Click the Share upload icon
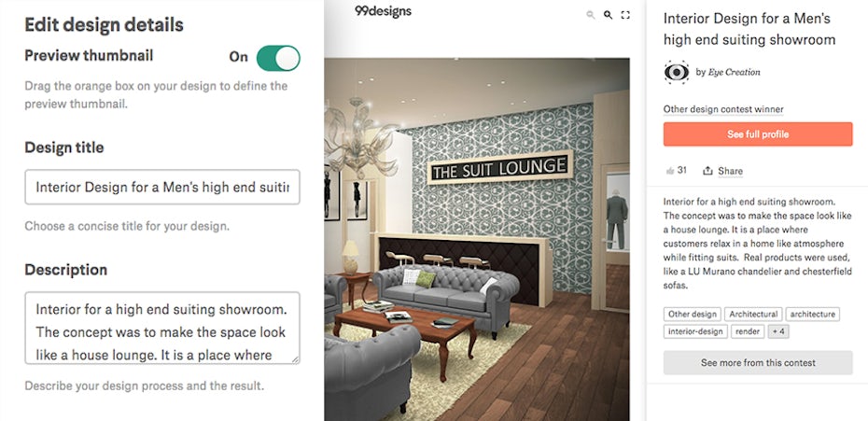This screenshot has height=421, width=868. (x=707, y=171)
